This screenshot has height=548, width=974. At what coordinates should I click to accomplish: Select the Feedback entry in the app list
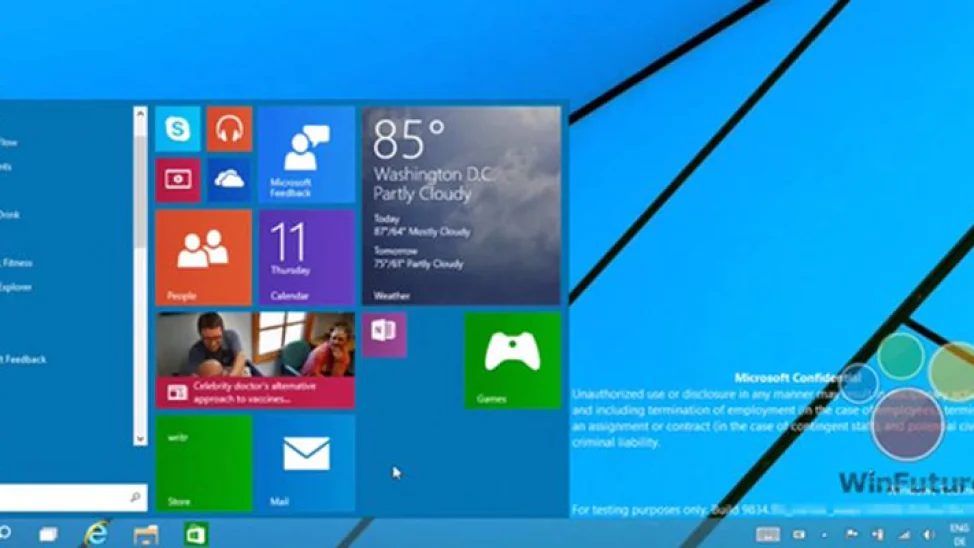click(x=23, y=359)
